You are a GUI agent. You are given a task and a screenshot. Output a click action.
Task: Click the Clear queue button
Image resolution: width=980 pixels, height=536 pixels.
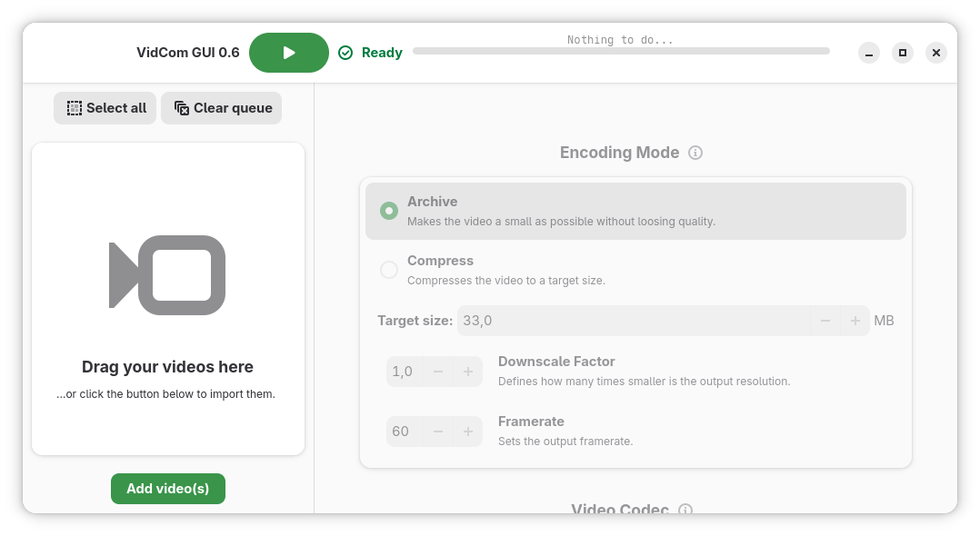(222, 108)
